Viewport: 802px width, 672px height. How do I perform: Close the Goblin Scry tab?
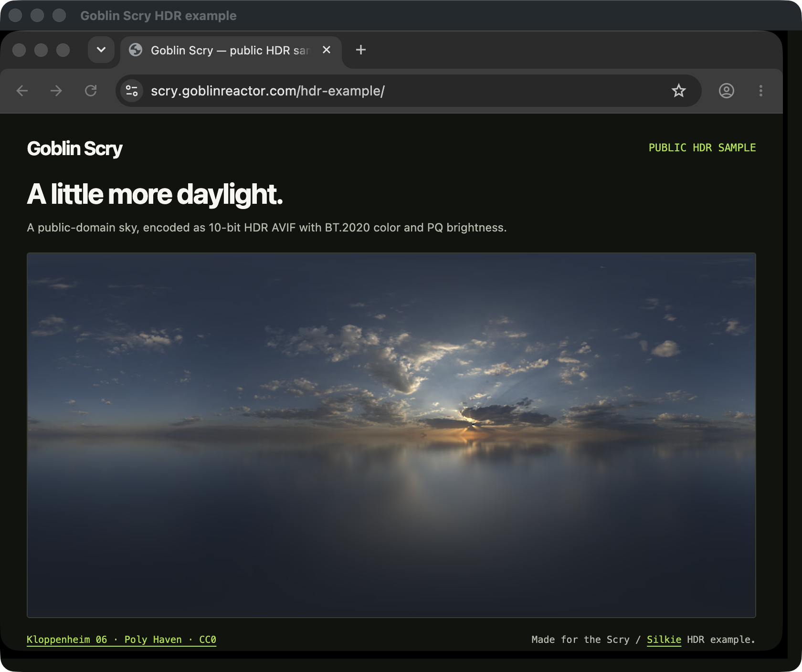[327, 50]
